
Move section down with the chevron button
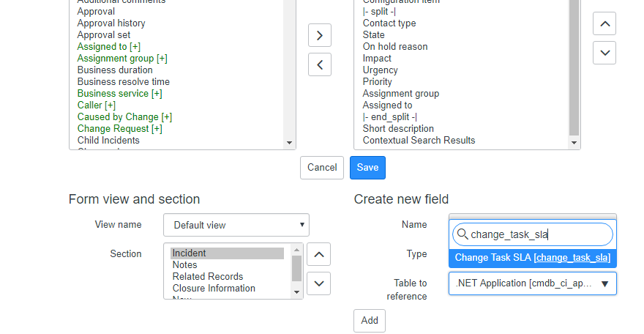(x=319, y=283)
